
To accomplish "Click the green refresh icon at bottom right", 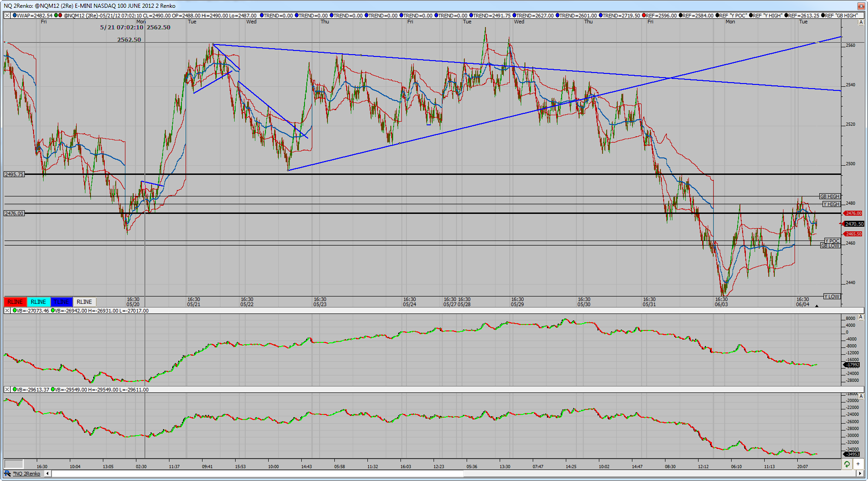I will coord(847,464).
